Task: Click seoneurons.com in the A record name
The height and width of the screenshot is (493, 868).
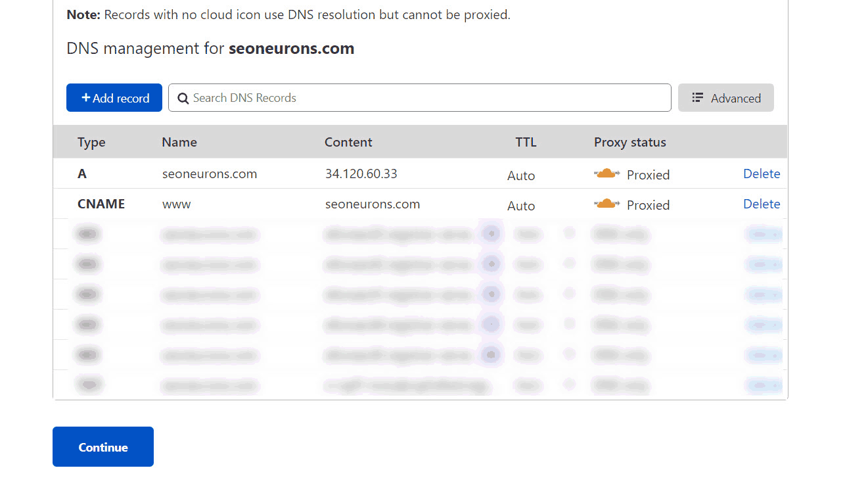Action: coord(210,174)
